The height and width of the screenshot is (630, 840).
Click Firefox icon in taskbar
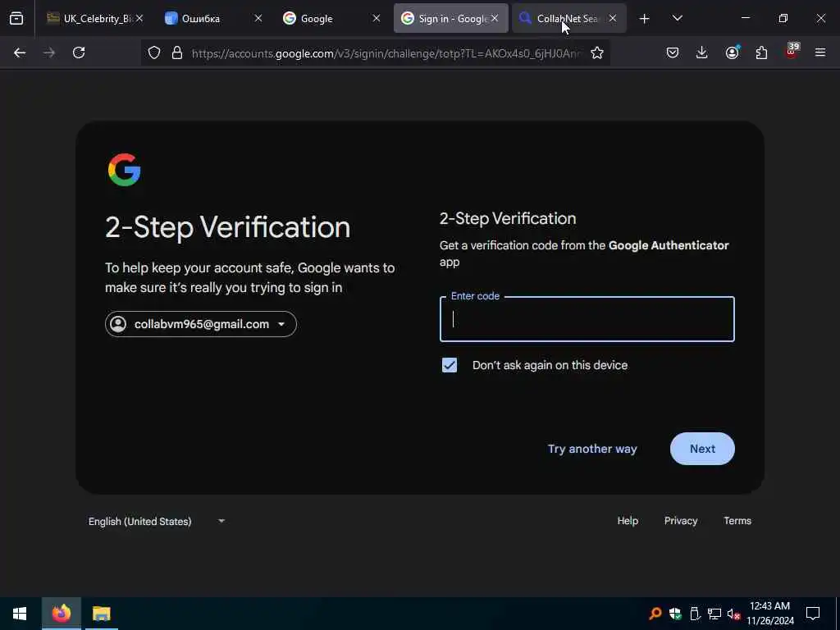pos(61,614)
